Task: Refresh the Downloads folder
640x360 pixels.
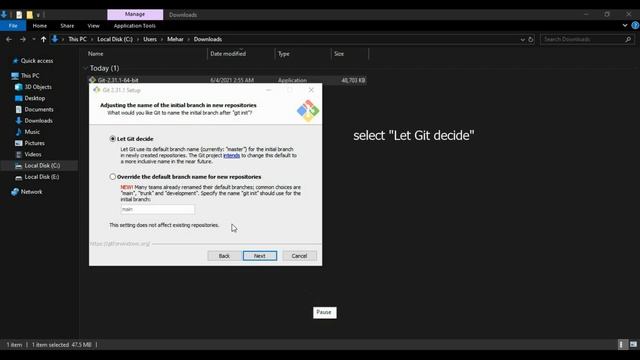Action: [531, 40]
